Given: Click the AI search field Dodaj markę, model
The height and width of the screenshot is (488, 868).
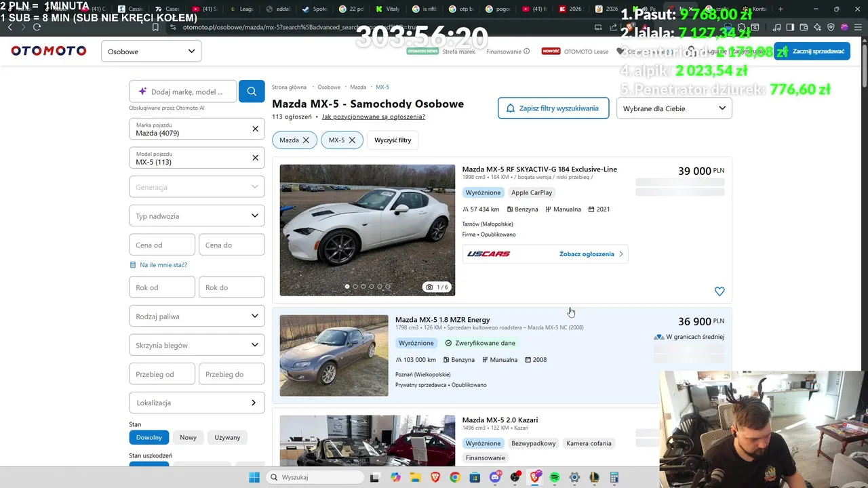Looking at the screenshot, I should click(183, 91).
